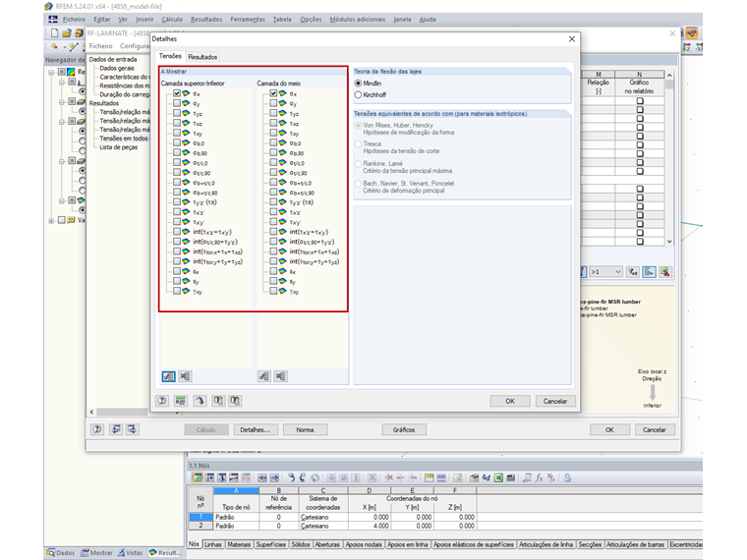Select Mindlin plate bending theory
Viewport: 747px width, 560px height.
point(358,83)
